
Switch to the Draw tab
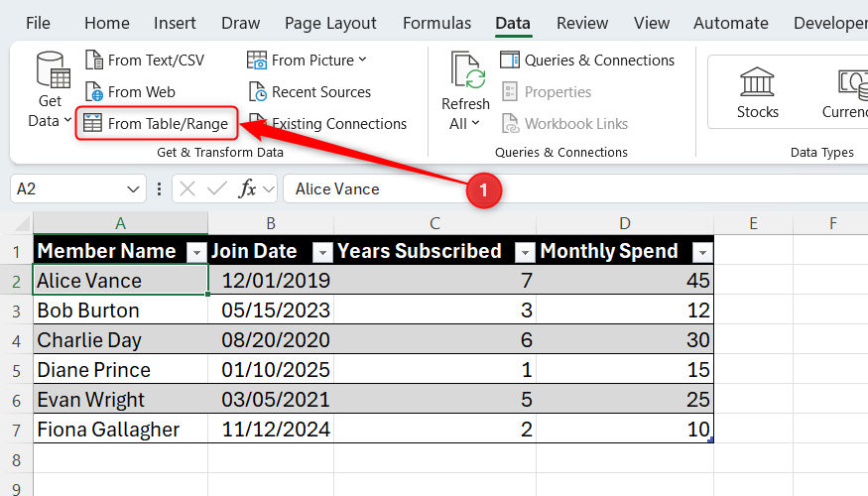240,23
